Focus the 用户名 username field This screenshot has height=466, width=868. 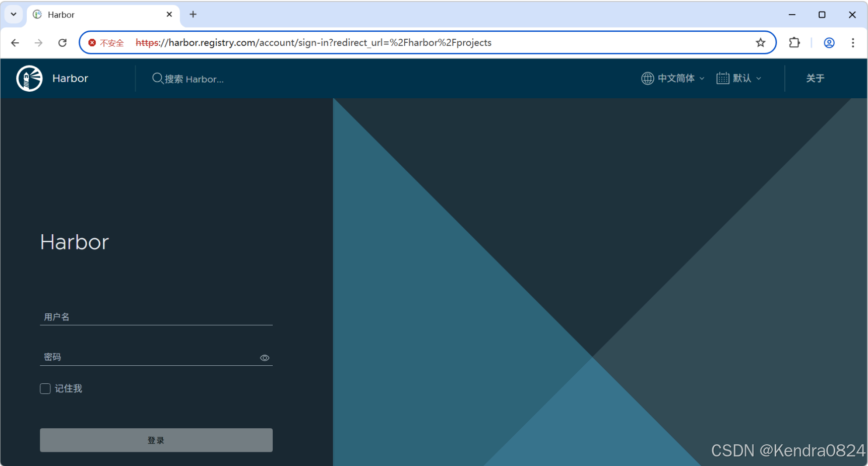coord(156,317)
